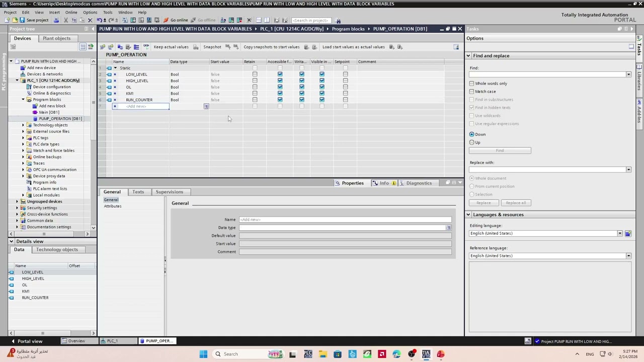Toggle Setpoint checkbox for RUN_COUNTER
This screenshot has height=362, width=644.
[x=345, y=100]
